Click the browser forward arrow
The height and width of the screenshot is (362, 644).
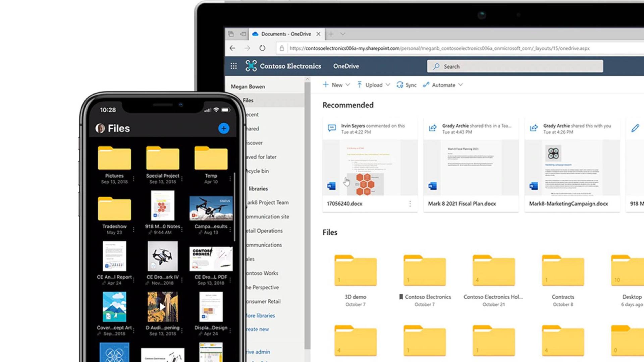pos(247,48)
